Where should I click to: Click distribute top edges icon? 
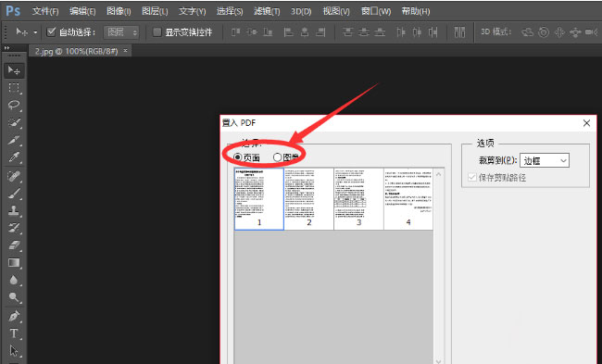(x=347, y=32)
